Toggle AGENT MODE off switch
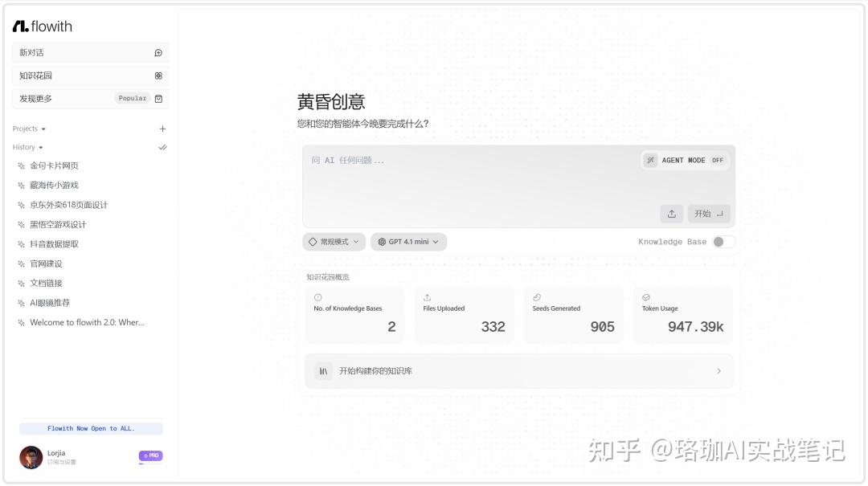This screenshot has height=486, width=868. coord(718,160)
